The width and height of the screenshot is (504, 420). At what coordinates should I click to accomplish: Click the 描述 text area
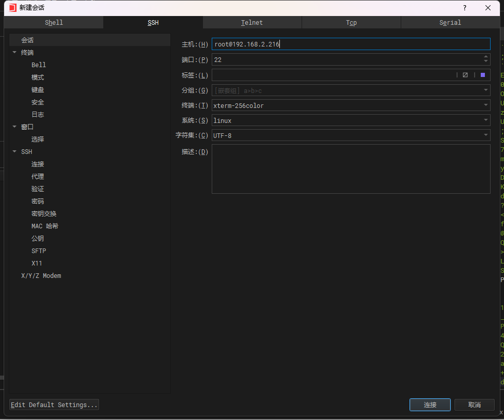tap(351, 169)
